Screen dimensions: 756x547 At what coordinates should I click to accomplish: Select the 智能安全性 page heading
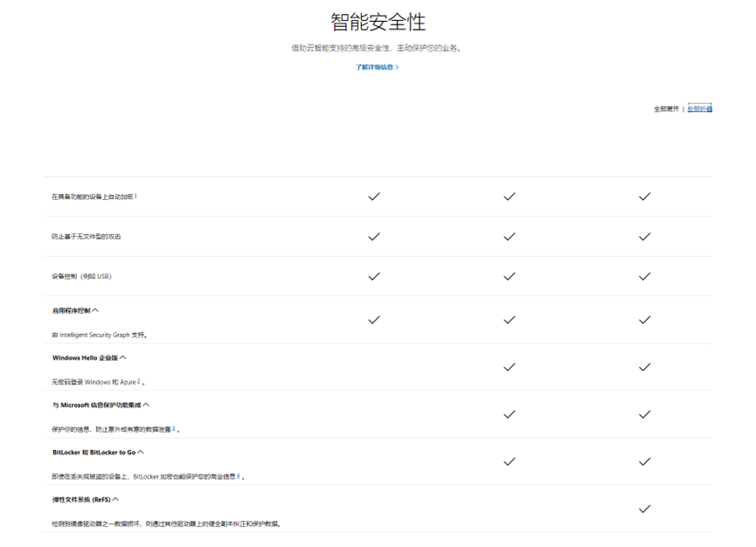378,22
